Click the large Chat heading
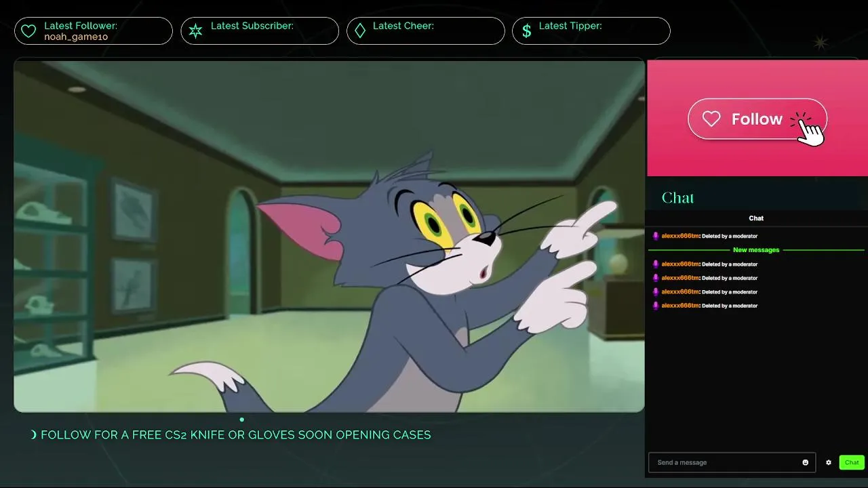 coord(678,198)
